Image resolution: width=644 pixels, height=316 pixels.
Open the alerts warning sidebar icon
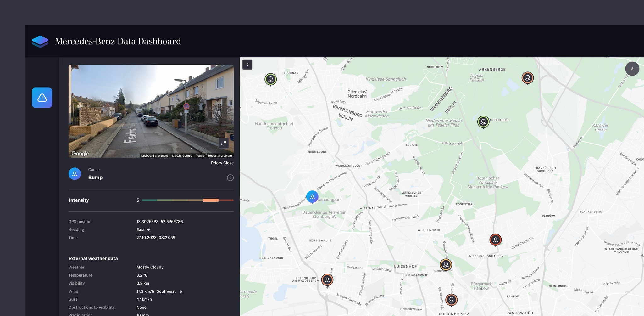tap(42, 98)
